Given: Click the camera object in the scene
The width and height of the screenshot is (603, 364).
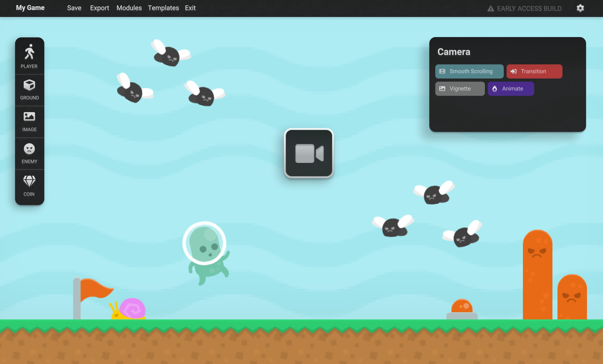Looking at the screenshot, I should point(309,153).
